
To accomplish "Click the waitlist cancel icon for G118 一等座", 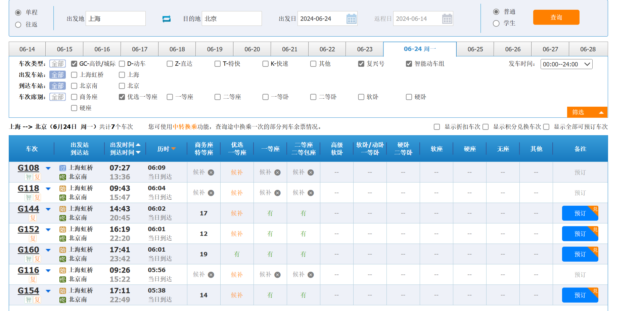I will coord(277,193).
